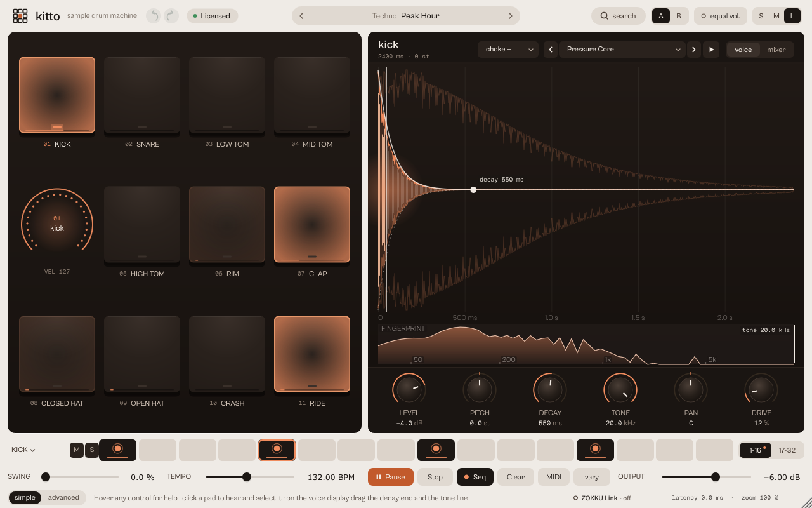Click the kitto grid logo icon
Image resolution: width=812 pixels, height=508 pixels.
[x=20, y=16]
